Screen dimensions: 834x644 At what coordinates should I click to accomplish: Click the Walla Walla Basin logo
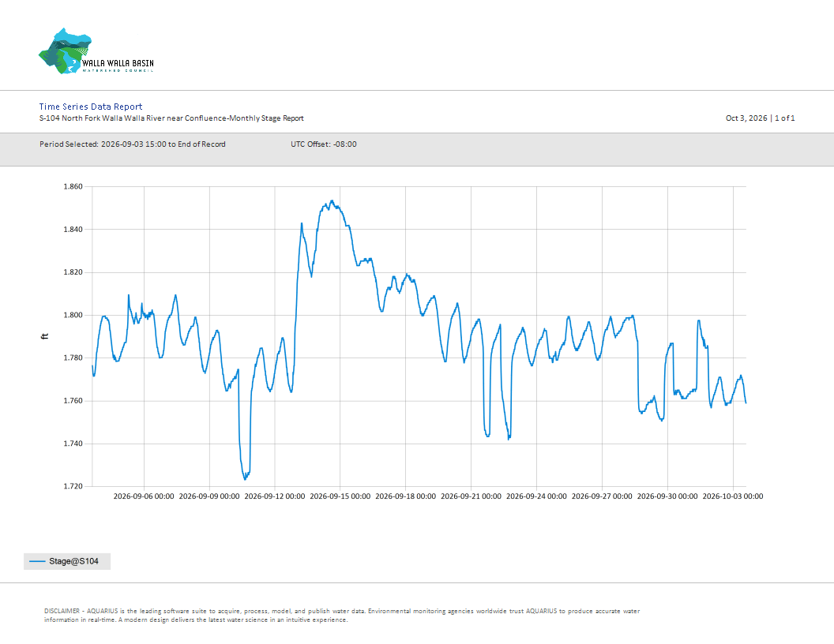pyautogui.click(x=96, y=51)
